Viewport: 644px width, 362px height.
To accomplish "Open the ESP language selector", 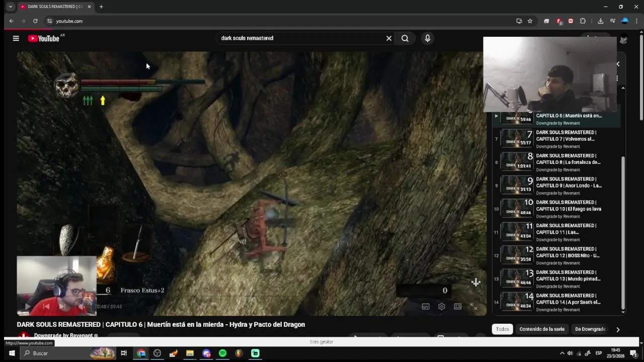I will tap(599, 353).
